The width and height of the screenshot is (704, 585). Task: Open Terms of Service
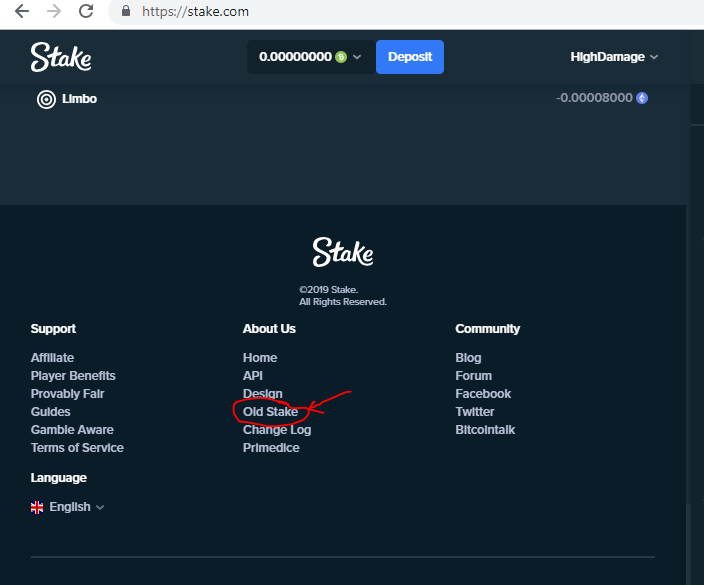click(77, 448)
